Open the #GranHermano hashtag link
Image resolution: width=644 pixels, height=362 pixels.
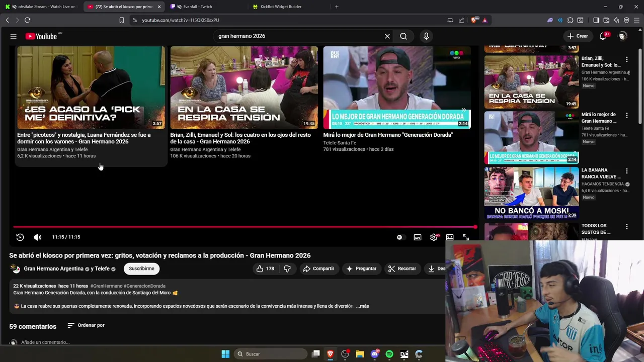tap(106, 286)
